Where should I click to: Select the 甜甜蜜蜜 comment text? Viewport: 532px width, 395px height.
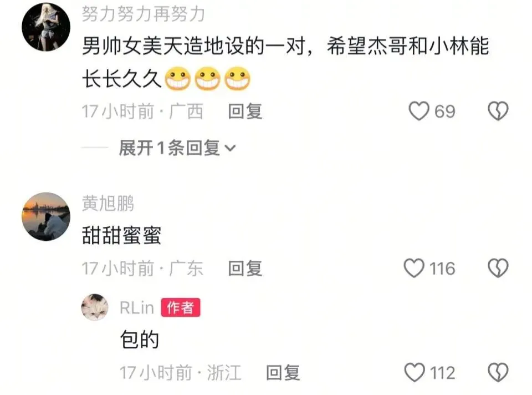click(121, 235)
